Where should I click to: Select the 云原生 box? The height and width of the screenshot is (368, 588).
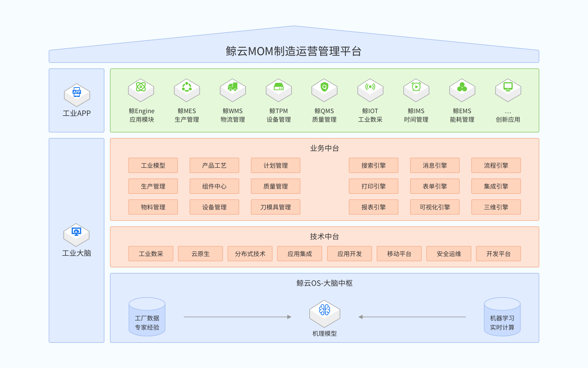pos(201,254)
